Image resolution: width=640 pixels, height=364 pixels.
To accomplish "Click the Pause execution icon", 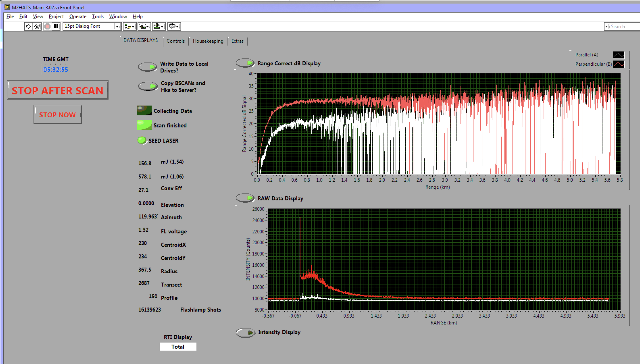I will (56, 26).
